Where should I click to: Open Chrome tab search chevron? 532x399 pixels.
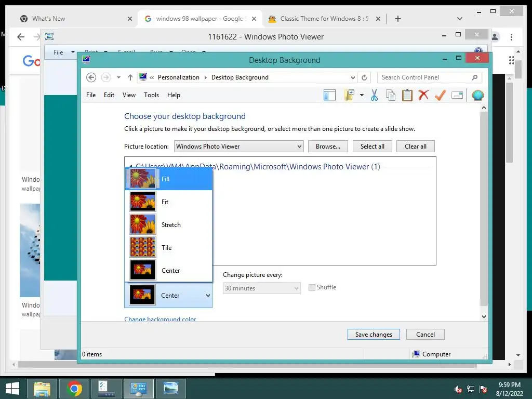coord(460,19)
